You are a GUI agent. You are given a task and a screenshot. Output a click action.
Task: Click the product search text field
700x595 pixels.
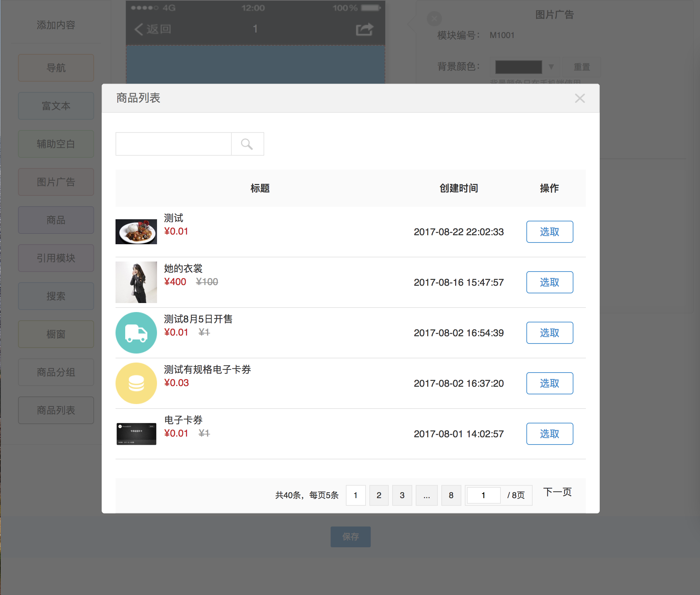coord(174,144)
